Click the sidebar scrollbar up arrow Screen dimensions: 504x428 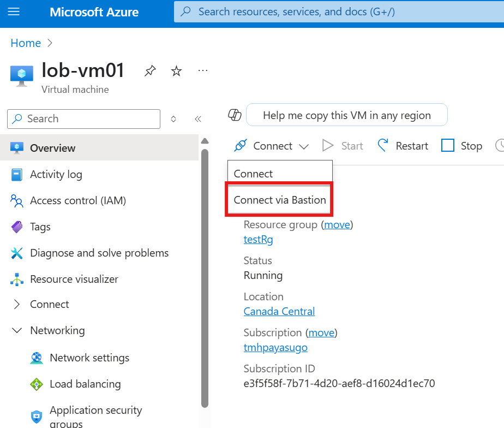point(205,141)
